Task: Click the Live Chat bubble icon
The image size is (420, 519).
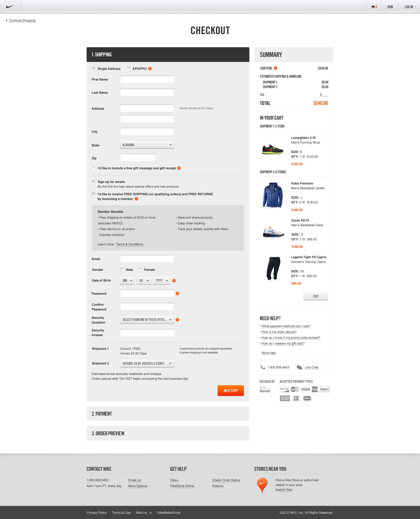Action: point(299,367)
